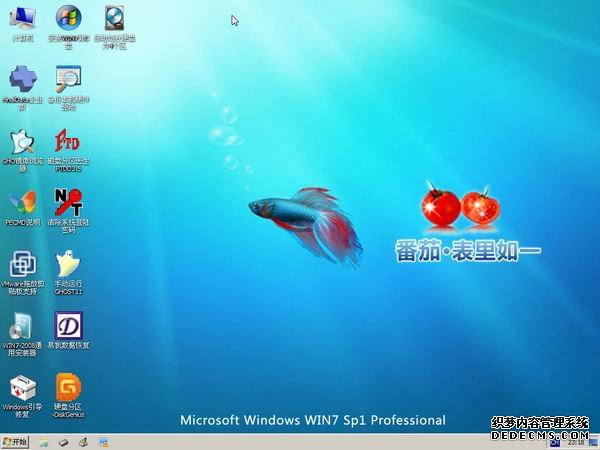Click the third quick-launch taskbar icon

83,443
